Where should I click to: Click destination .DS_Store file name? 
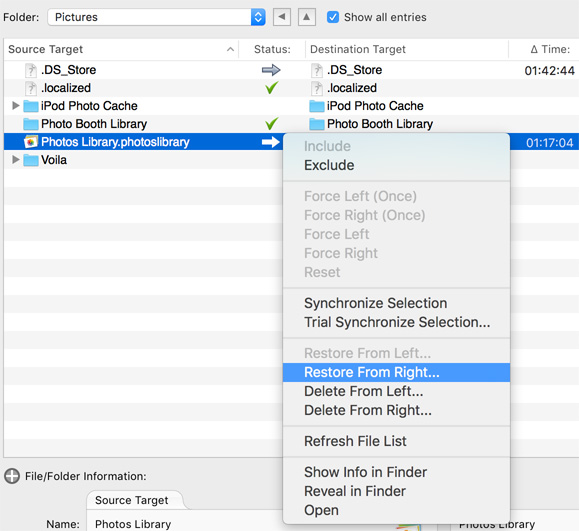[x=354, y=70]
